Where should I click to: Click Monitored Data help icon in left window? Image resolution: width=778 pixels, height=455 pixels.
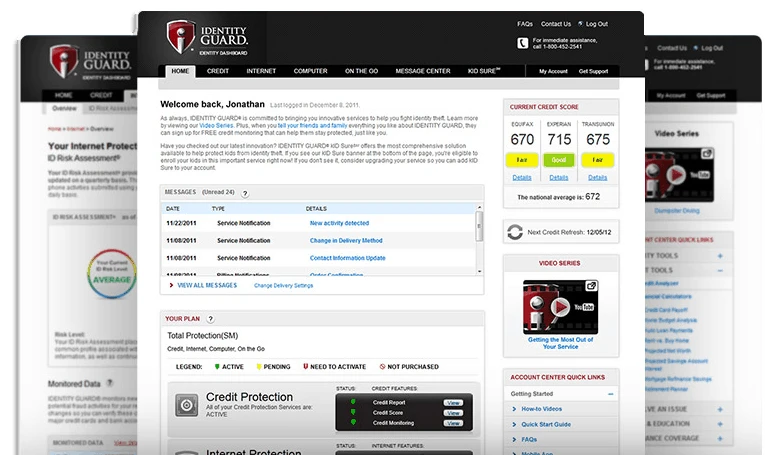[110, 383]
